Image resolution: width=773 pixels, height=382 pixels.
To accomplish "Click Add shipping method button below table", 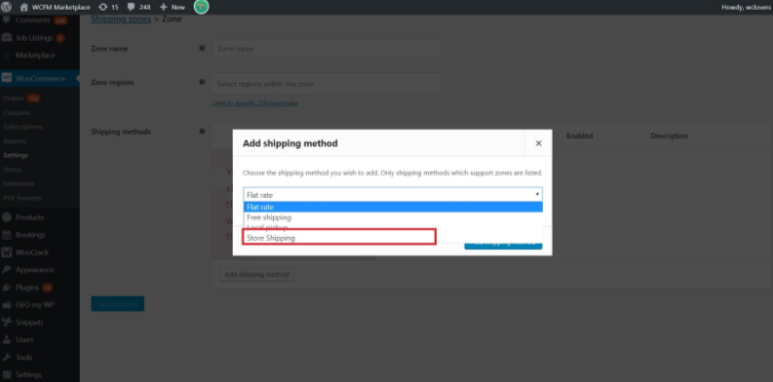I will pyautogui.click(x=257, y=274).
